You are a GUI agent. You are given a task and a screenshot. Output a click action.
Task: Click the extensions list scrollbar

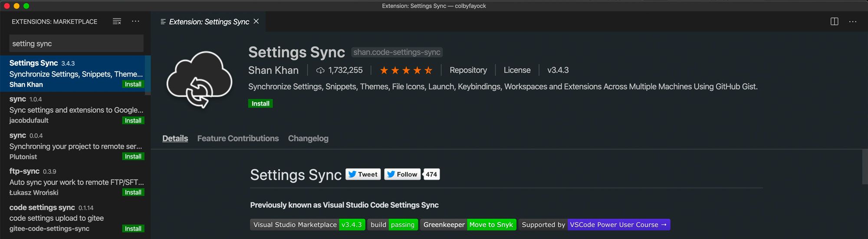[148, 75]
